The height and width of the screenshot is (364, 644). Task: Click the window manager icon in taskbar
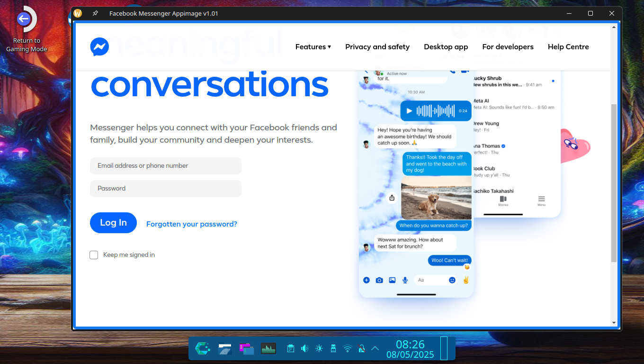(246, 349)
